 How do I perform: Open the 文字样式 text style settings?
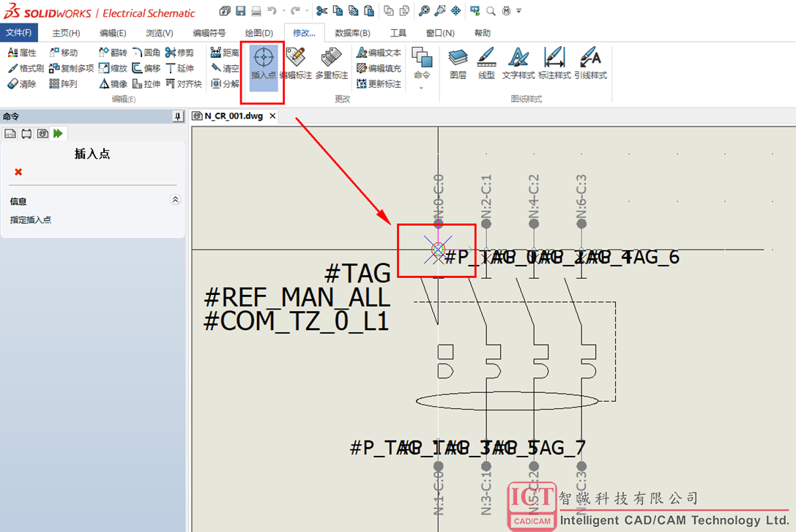tap(518, 64)
